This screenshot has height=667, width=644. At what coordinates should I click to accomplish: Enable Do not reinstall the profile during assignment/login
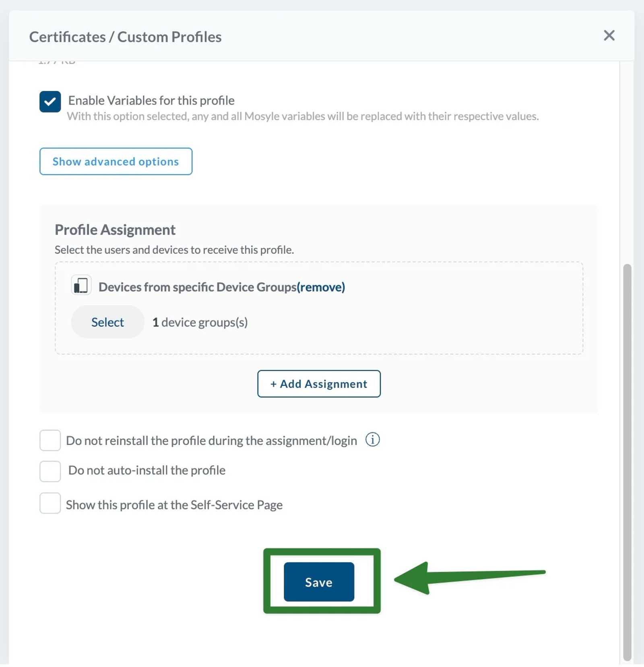pos(50,440)
